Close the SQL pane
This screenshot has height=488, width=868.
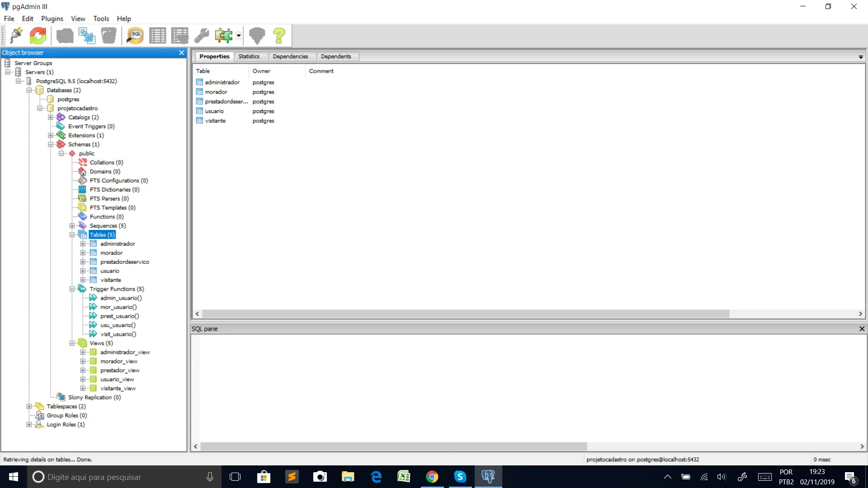pos(862,329)
